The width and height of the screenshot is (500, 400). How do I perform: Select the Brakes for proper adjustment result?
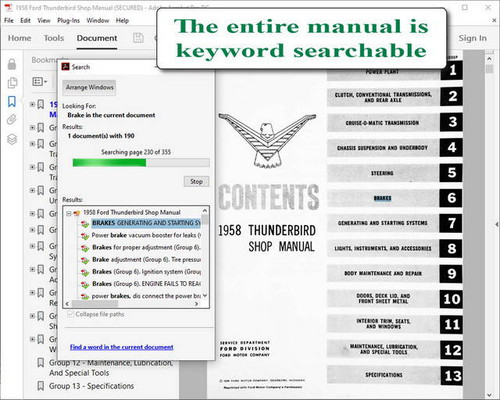[x=146, y=247]
